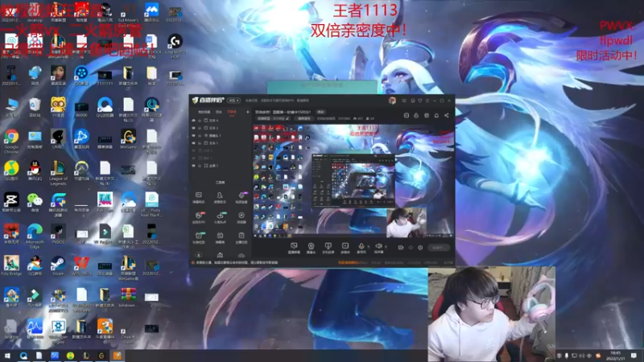644x362 pixels.
Task: Click the taskbar clock showing 18:45
Action: coord(615,356)
